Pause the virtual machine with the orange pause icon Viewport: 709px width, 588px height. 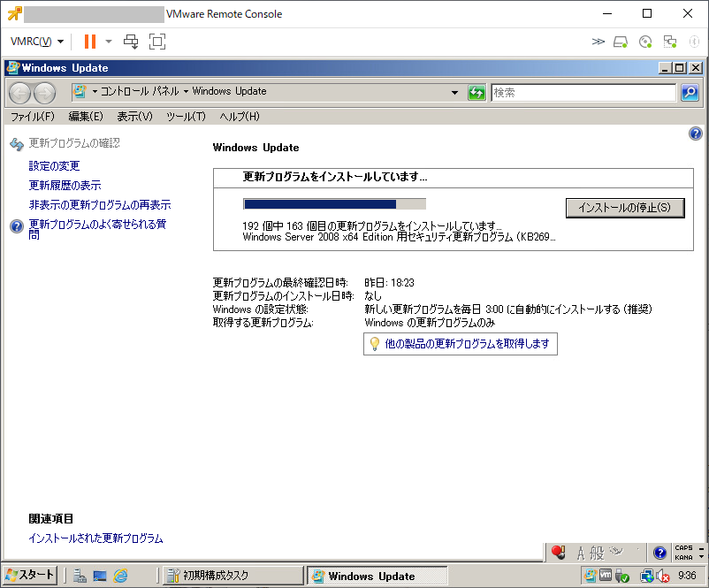90,42
